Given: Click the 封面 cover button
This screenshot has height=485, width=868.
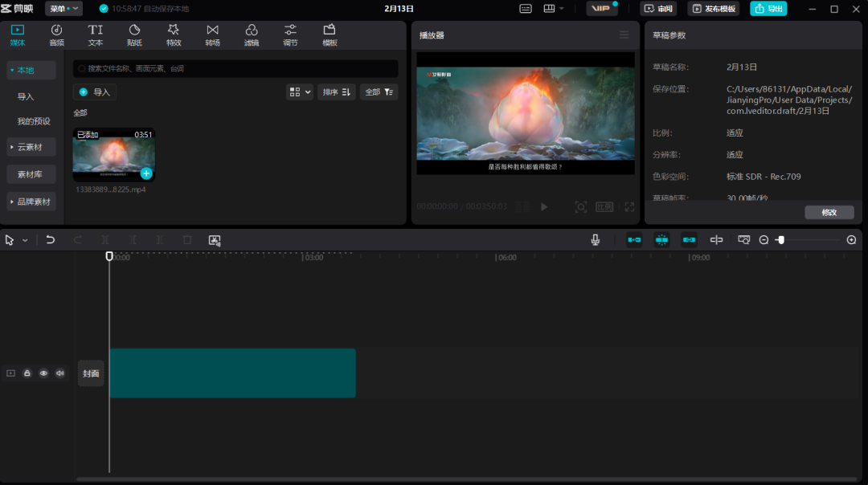Looking at the screenshot, I should click(91, 374).
